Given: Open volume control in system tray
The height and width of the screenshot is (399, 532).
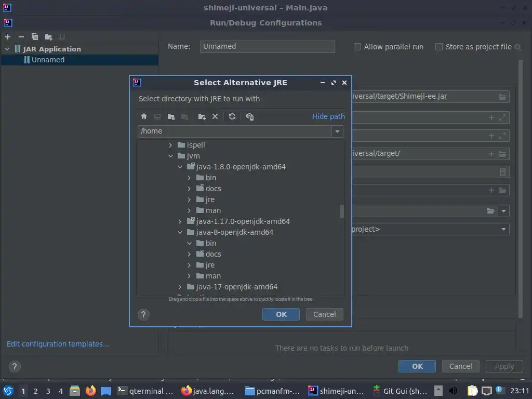Looking at the screenshot, I should (x=453, y=391).
